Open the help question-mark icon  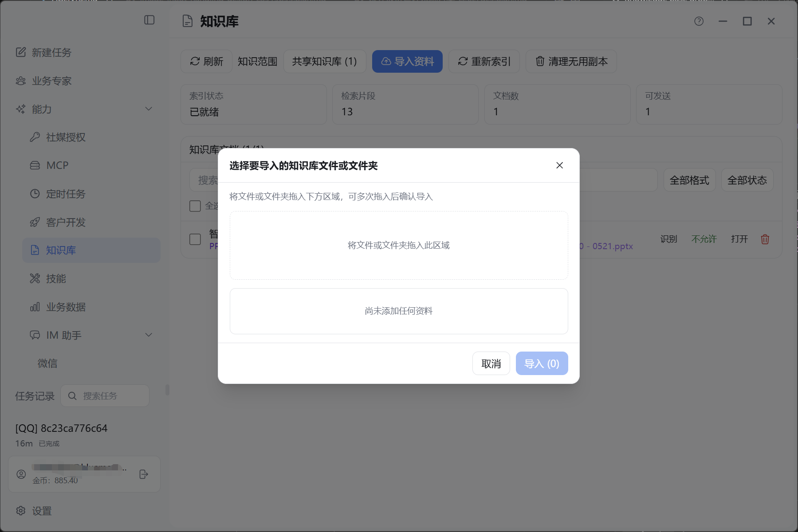[x=699, y=21]
